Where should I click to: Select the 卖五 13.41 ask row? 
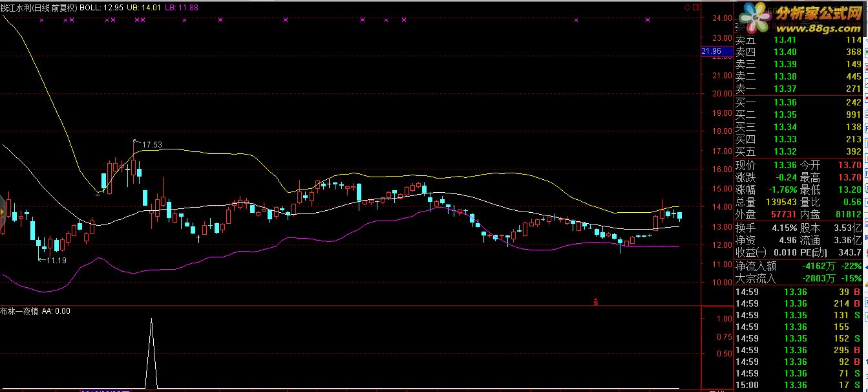[x=799, y=40]
